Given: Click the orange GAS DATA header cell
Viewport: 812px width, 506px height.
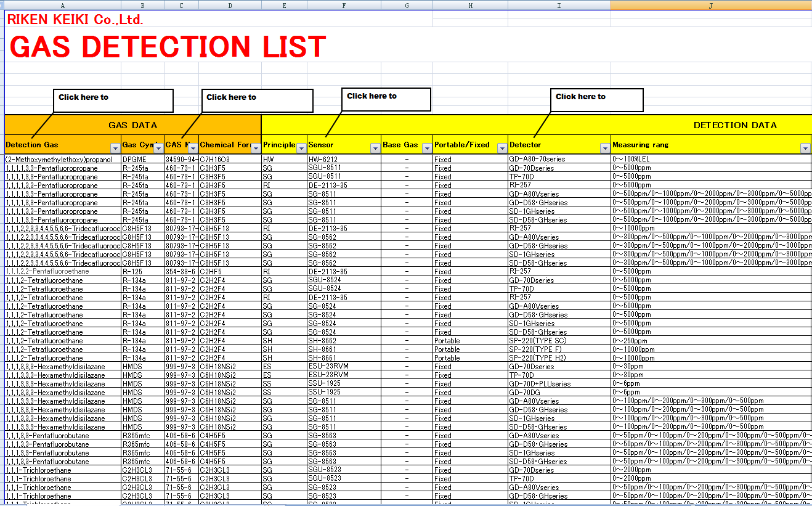Looking at the screenshot, I should [x=132, y=125].
